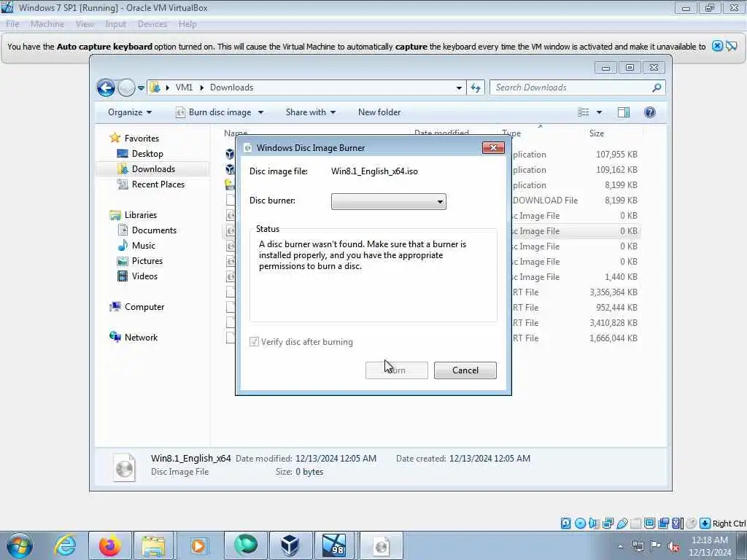The width and height of the screenshot is (747, 560).
Task: Click VirtualBox USB status indicator
Action: click(x=622, y=524)
